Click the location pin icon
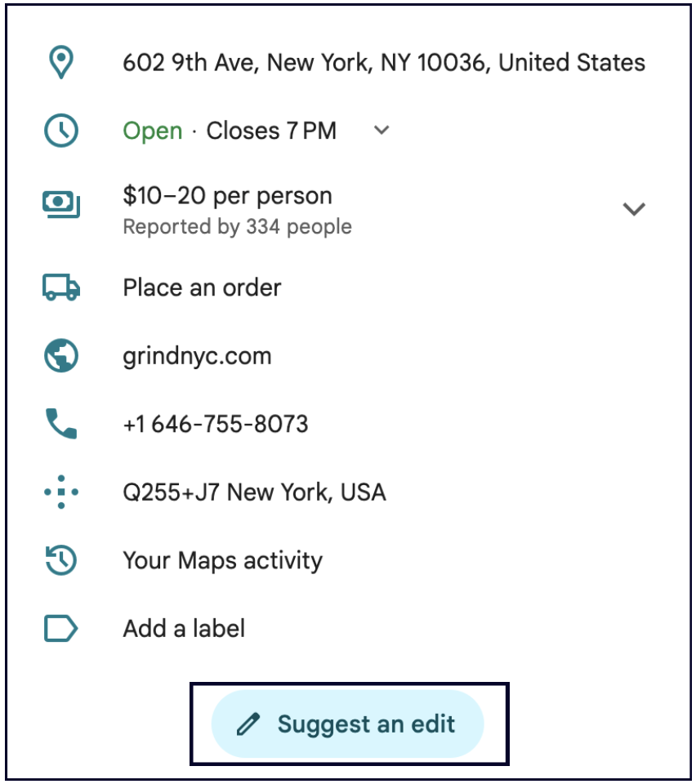 click(x=61, y=62)
